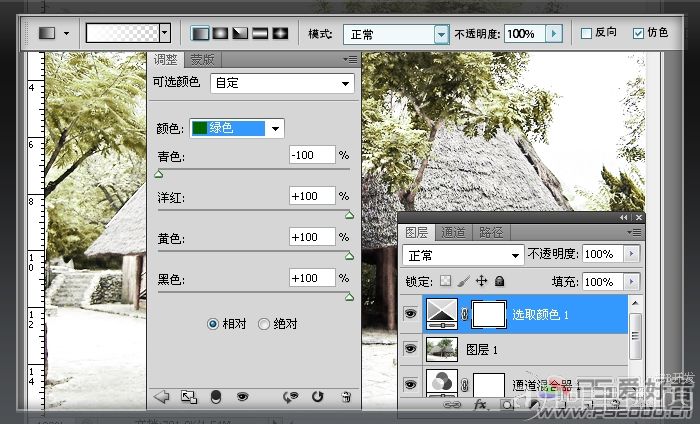The width and height of the screenshot is (700, 424).
Task: Click the lock position move icon
Action: point(481,281)
